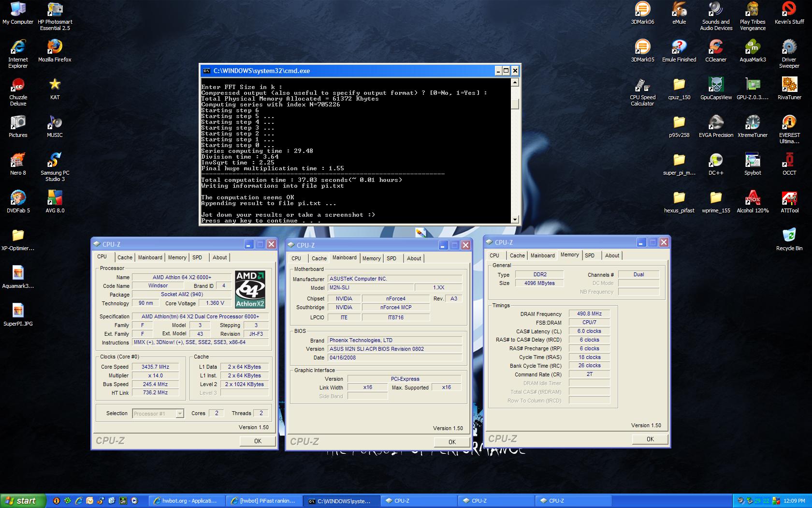The image size is (812, 508).
Task: Open the GPU-Z desktop shortcut
Action: click(x=753, y=89)
